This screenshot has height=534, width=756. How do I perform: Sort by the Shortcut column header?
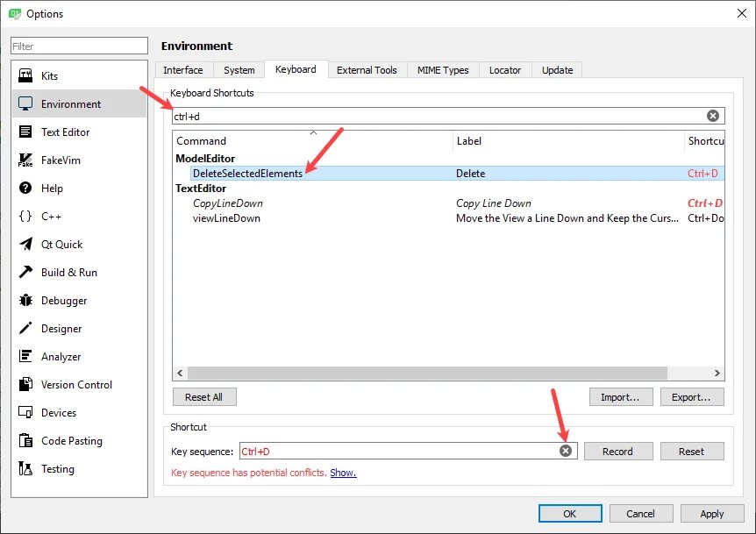pyautogui.click(x=704, y=140)
